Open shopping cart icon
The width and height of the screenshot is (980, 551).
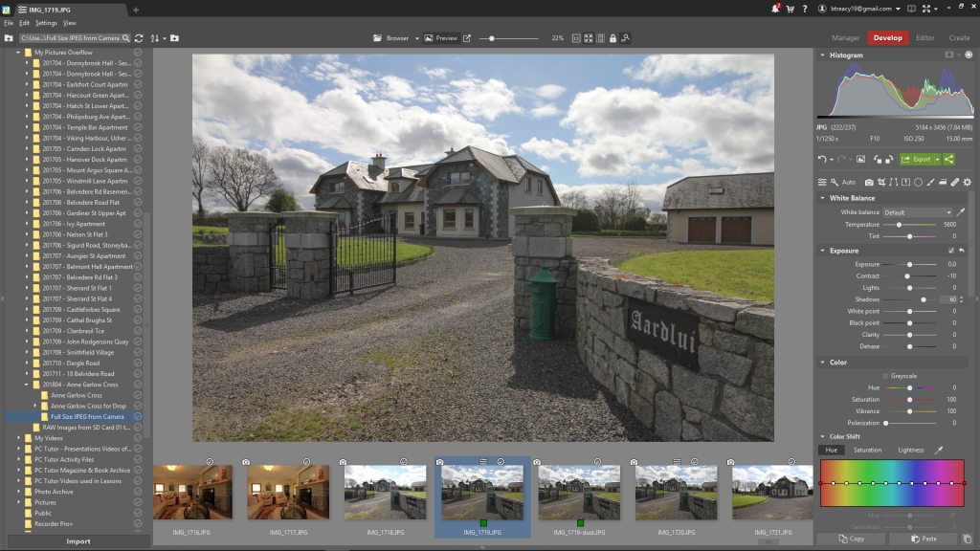(x=790, y=9)
